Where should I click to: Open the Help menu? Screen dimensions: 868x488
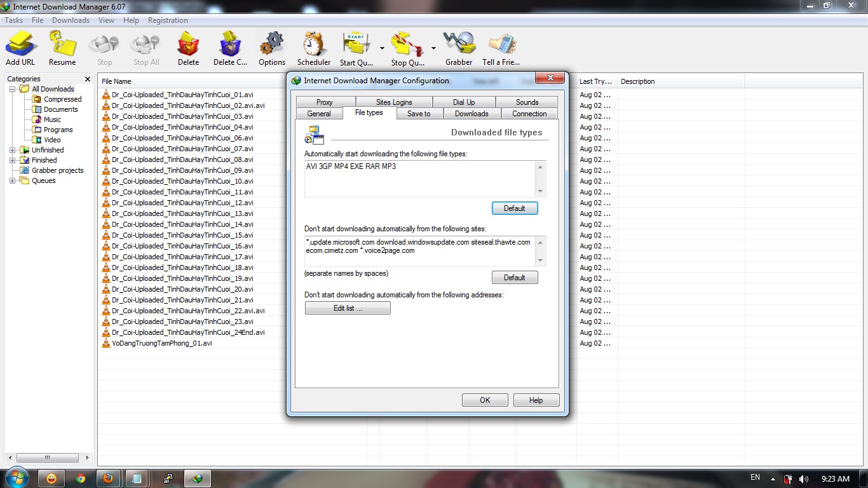tap(131, 20)
